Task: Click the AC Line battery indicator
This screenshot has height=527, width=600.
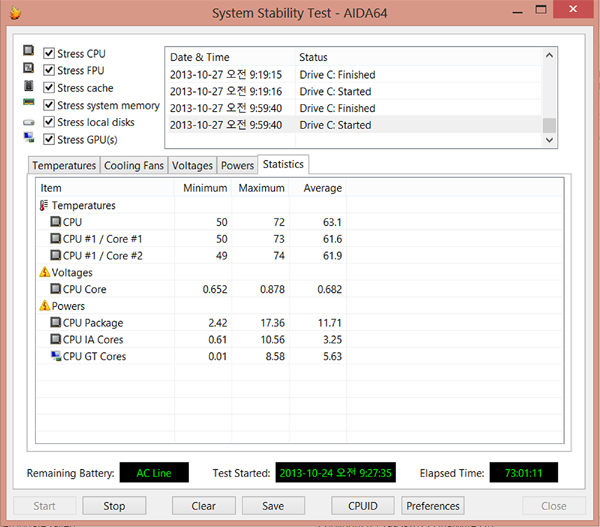Action: (x=154, y=473)
